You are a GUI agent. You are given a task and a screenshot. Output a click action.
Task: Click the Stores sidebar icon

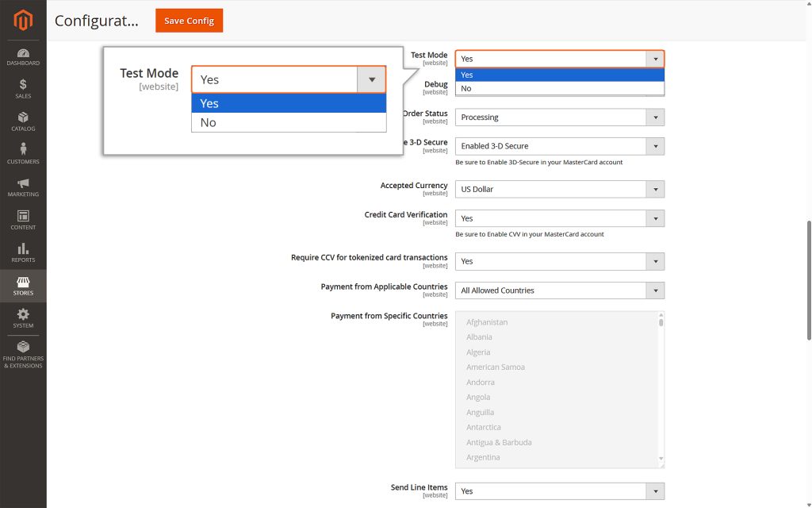22,285
